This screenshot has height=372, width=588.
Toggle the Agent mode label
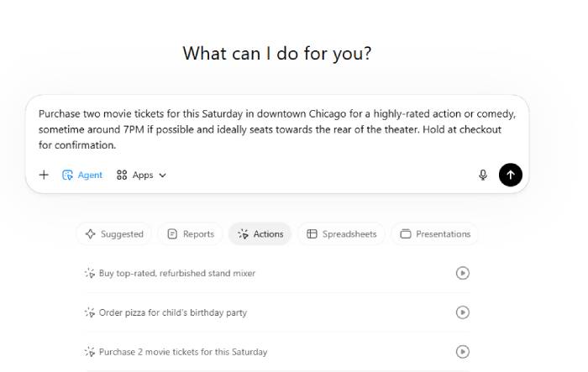point(90,176)
